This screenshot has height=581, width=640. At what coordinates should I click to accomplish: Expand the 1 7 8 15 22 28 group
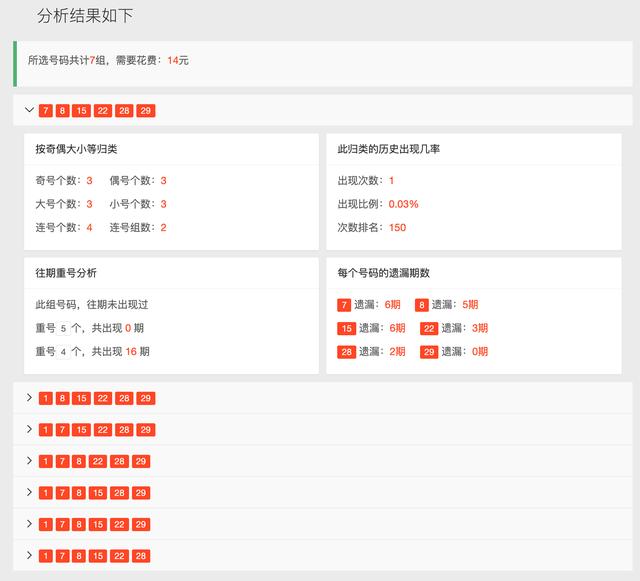pyautogui.click(x=30, y=555)
